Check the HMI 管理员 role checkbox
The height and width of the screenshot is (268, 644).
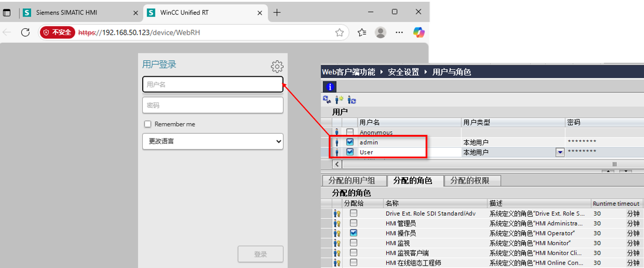click(x=353, y=223)
